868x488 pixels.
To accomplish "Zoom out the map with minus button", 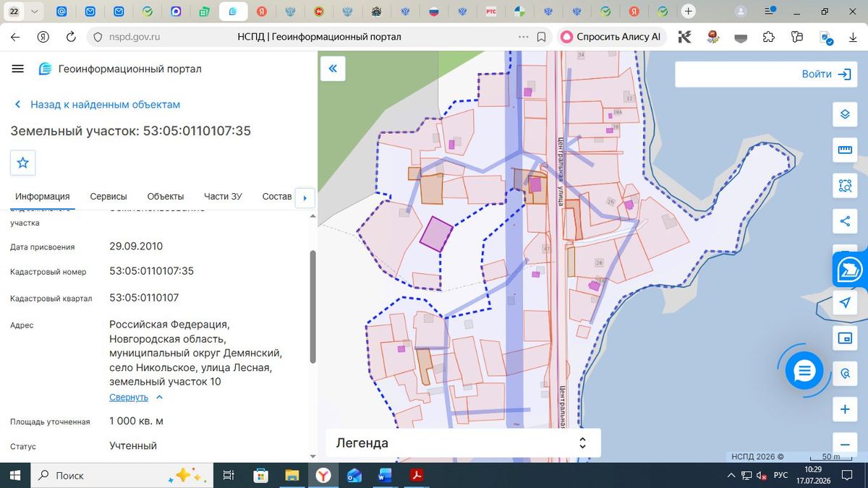I will [845, 443].
